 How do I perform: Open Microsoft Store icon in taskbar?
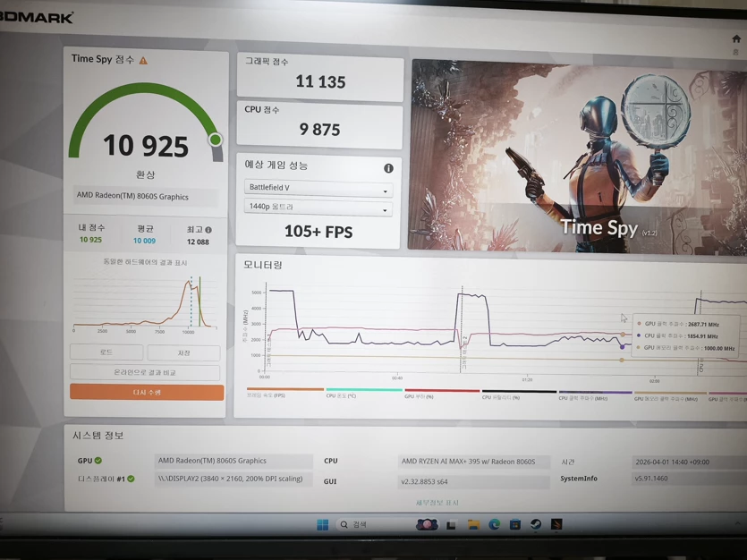click(515, 524)
